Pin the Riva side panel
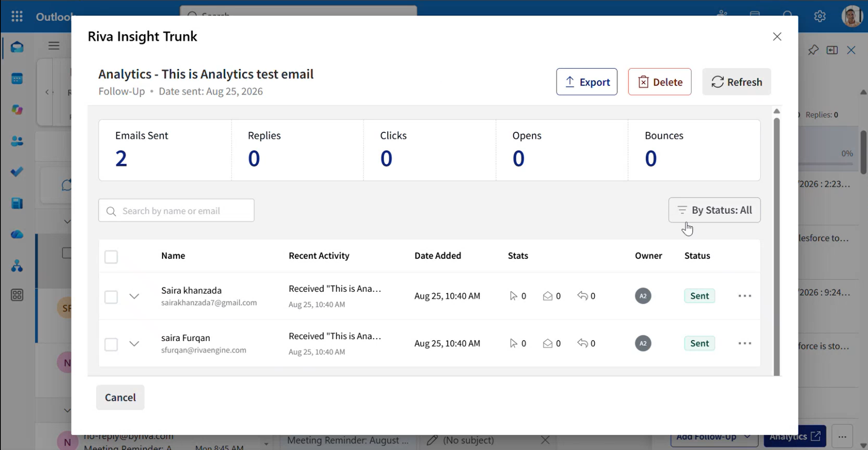Image resolution: width=868 pixels, height=450 pixels. click(813, 50)
